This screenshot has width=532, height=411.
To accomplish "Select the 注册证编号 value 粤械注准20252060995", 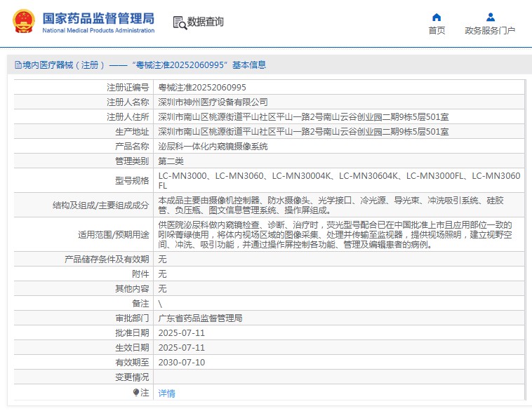I will pos(202,88).
